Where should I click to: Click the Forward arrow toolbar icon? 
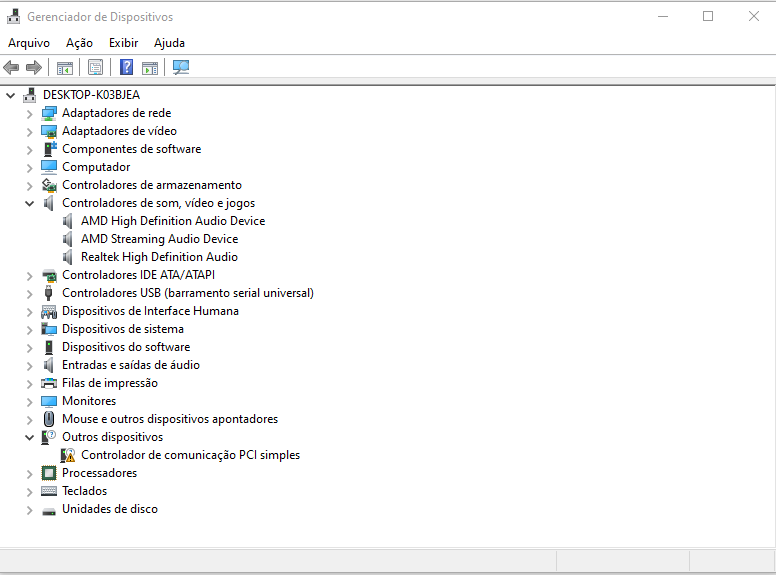[34, 67]
